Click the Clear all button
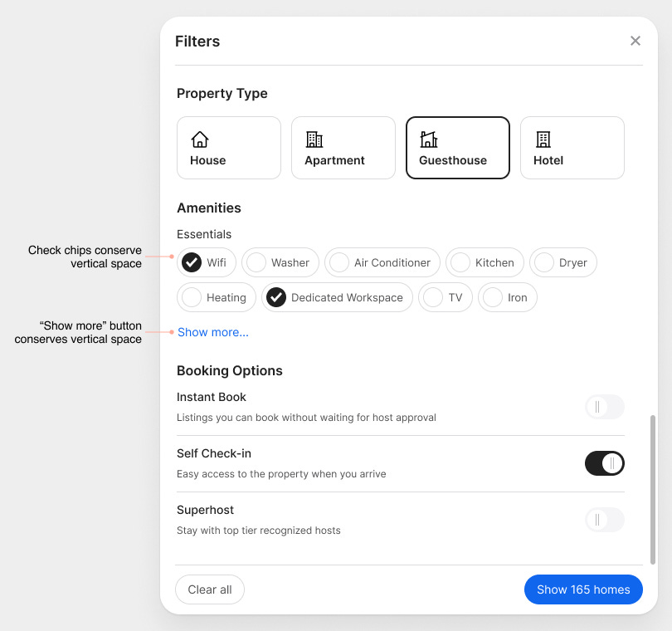Screen dimensions: 672x631 (x=209, y=589)
